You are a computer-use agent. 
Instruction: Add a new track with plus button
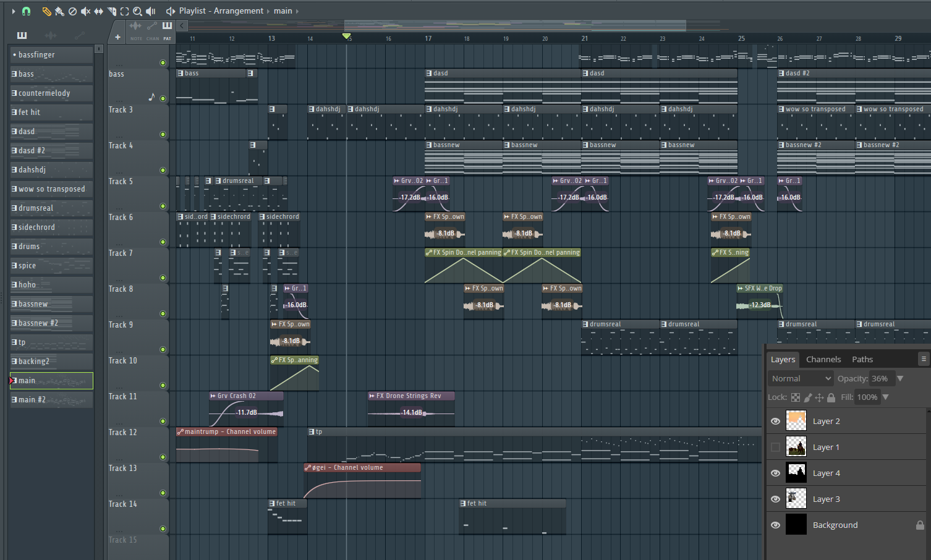click(117, 37)
